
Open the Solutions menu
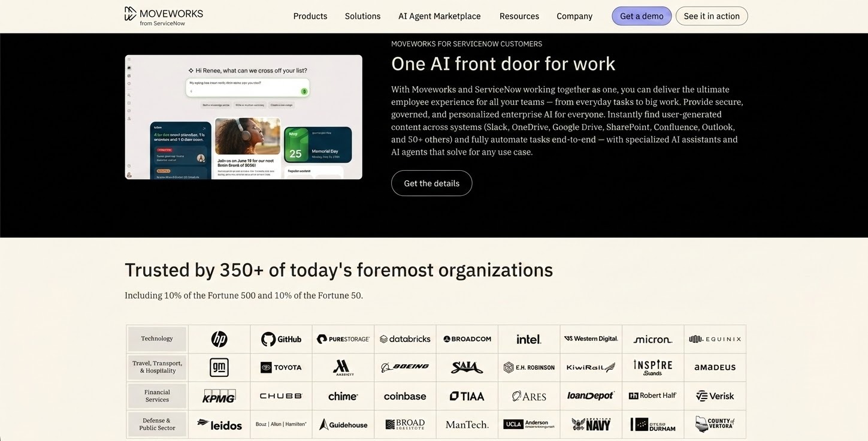pos(362,16)
